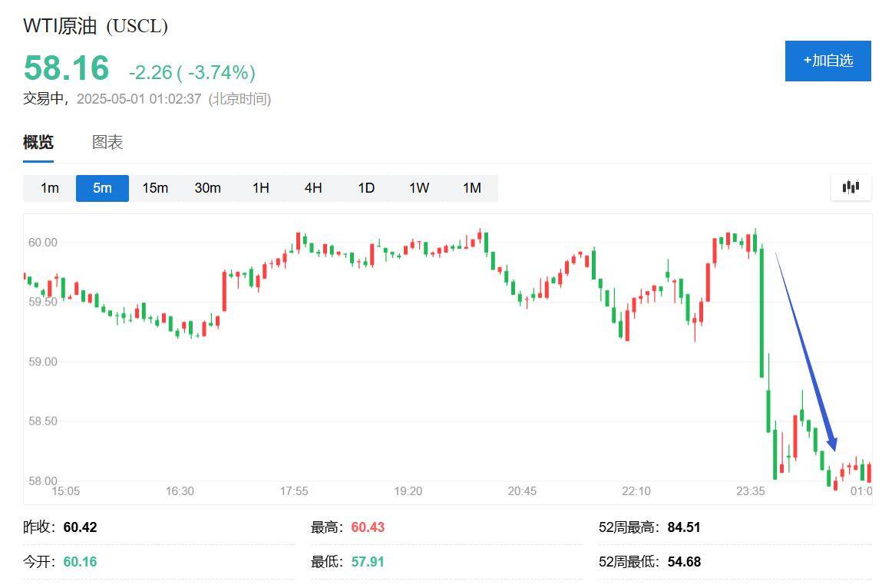Change chart to 1D daily view
This screenshot has height=588, width=882.
(366, 188)
